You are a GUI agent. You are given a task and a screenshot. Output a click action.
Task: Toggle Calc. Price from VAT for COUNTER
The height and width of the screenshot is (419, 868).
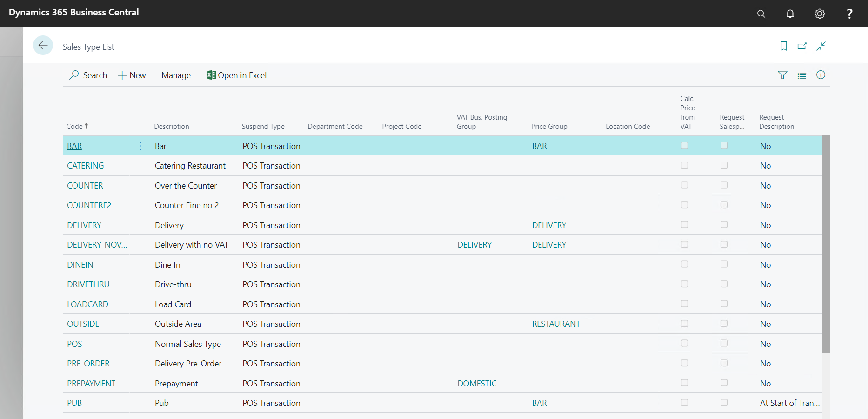coord(684,185)
